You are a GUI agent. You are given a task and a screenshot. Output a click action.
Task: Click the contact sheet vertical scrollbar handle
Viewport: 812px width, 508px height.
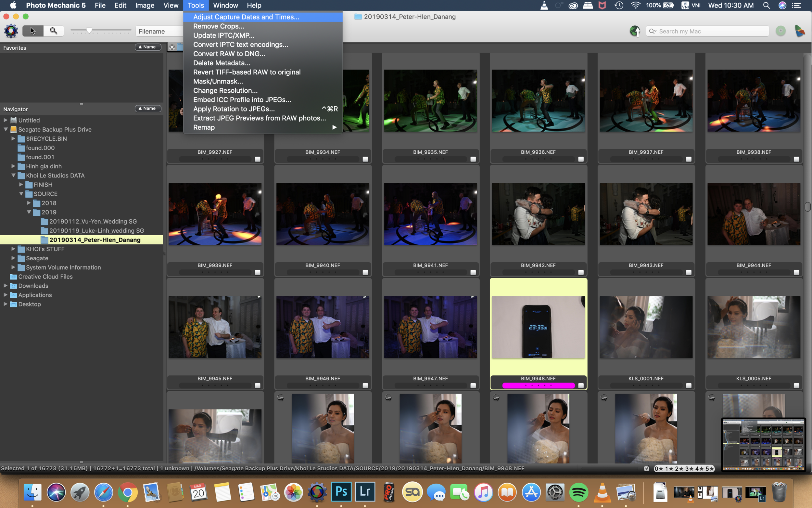click(x=808, y=207)
